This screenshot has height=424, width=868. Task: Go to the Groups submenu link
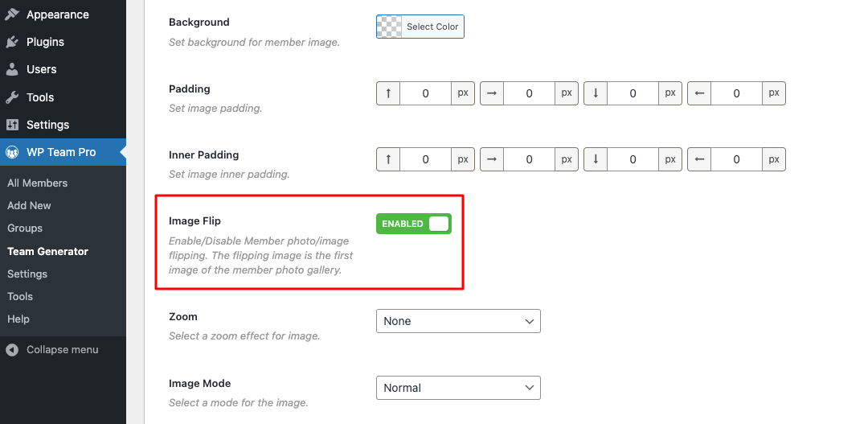(x=25, y=228)
